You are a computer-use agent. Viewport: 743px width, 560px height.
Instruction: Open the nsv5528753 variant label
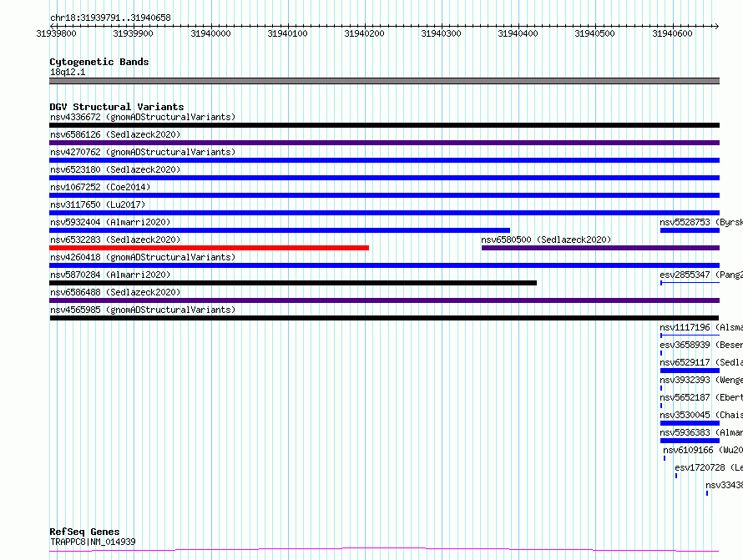[x=700, y=222]
